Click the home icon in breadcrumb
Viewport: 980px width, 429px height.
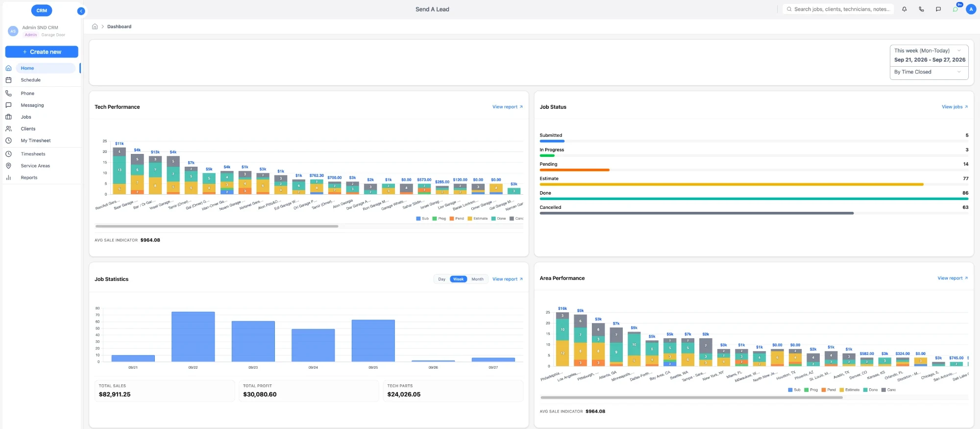tap(95, 26)
